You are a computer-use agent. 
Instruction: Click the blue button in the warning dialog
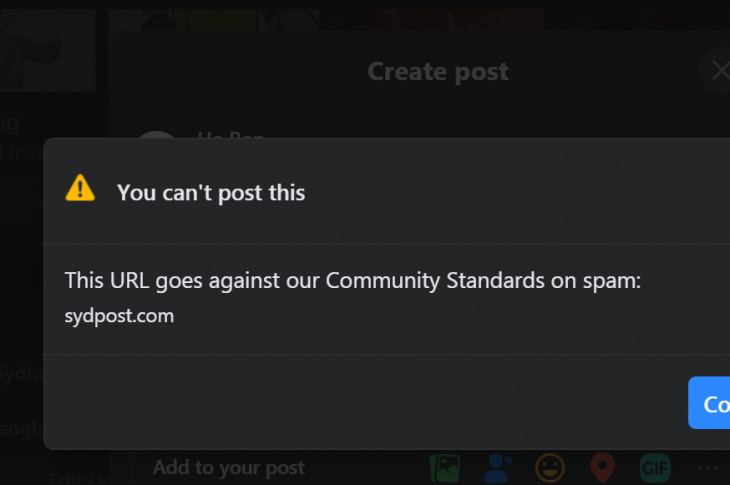pyautogui.click(x=709, y=403)
